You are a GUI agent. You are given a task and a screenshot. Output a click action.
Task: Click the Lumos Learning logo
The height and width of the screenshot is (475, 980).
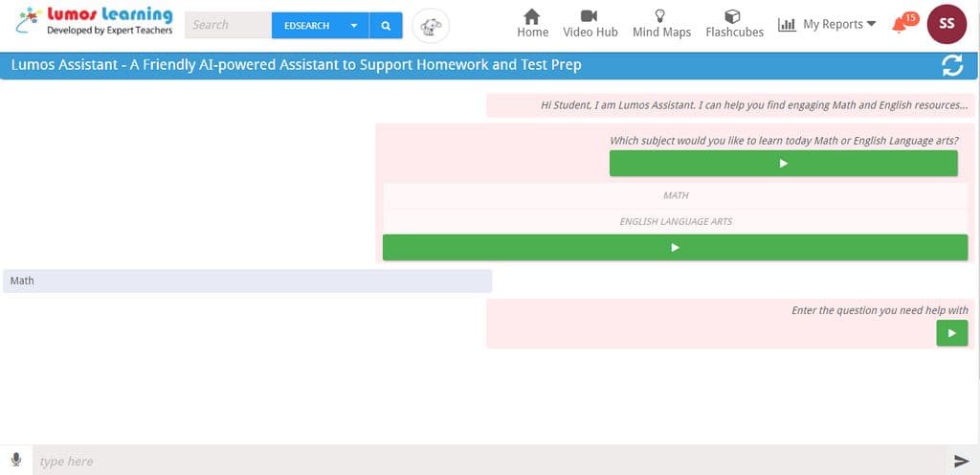(95, 21)
